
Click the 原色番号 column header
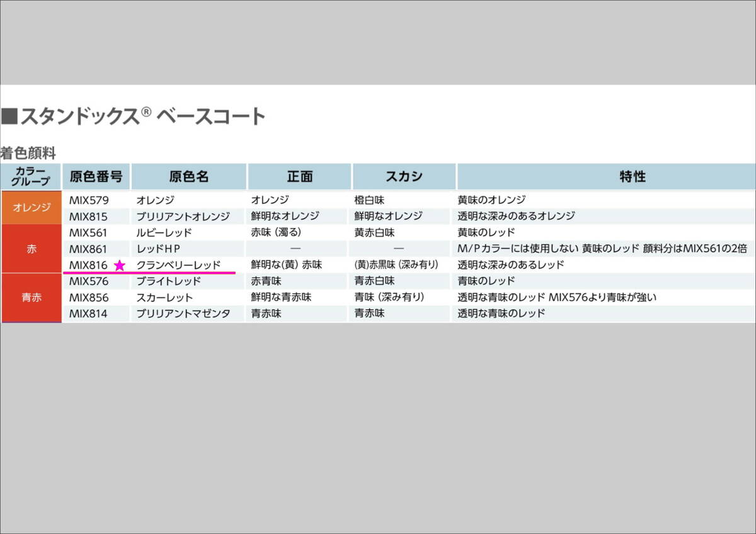point(96,176)
